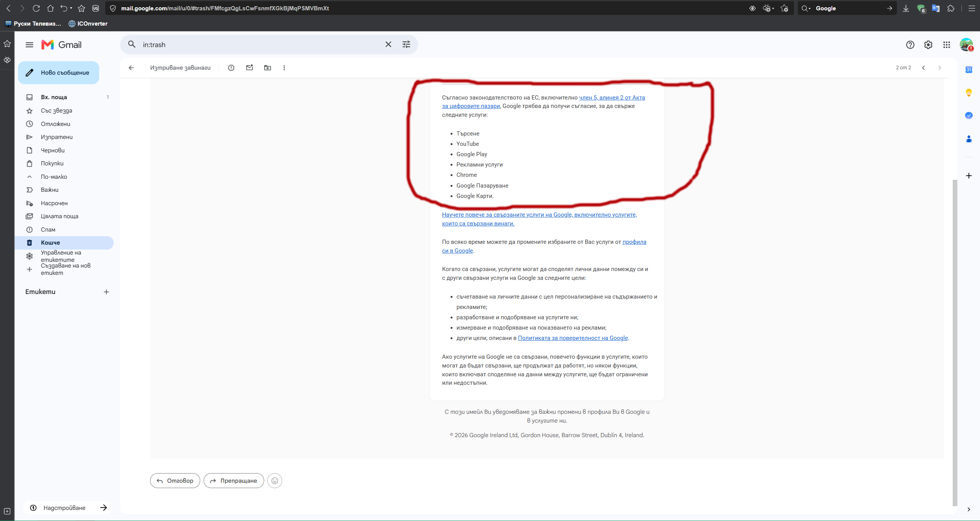This screenshot has width=980, height=521.
Task: Click the browser address bar URL
Action: tap(225, 8)
